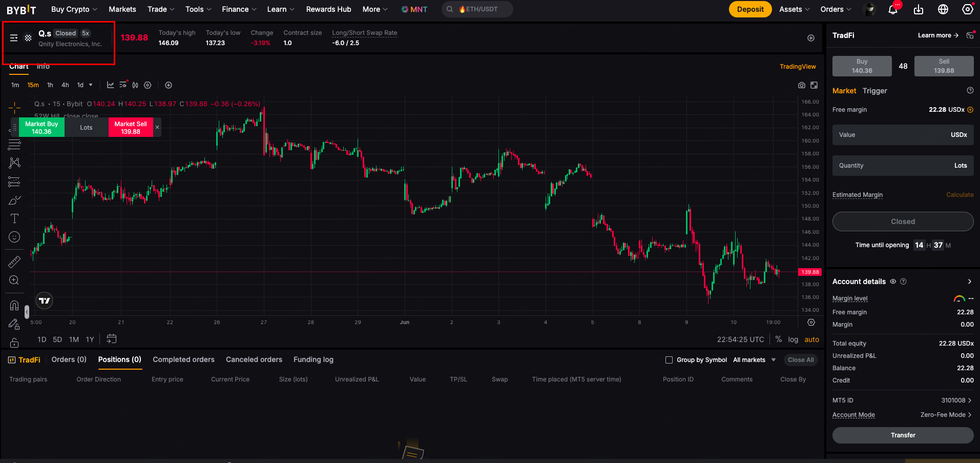This screenshot has height=463, width=980.
Task: Open Completed orders tab
Action: point(183,359)
